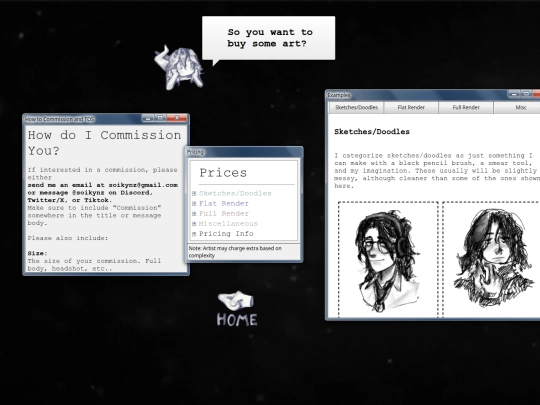Click the 'How do I Commission You?' heading

[x=104, y=143]
